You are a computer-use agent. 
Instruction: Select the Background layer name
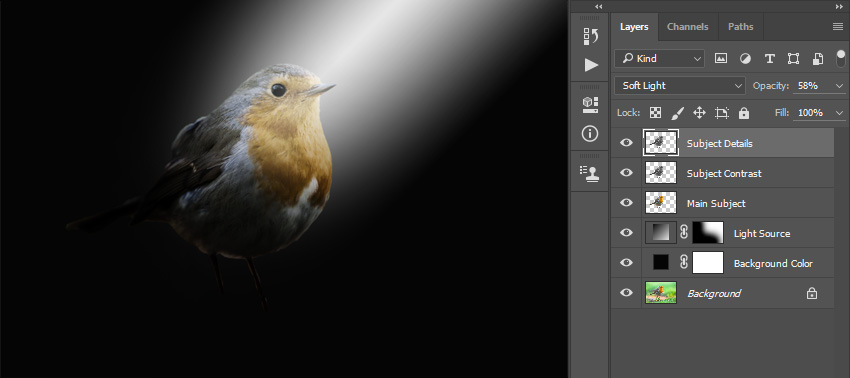click(714, 293)
